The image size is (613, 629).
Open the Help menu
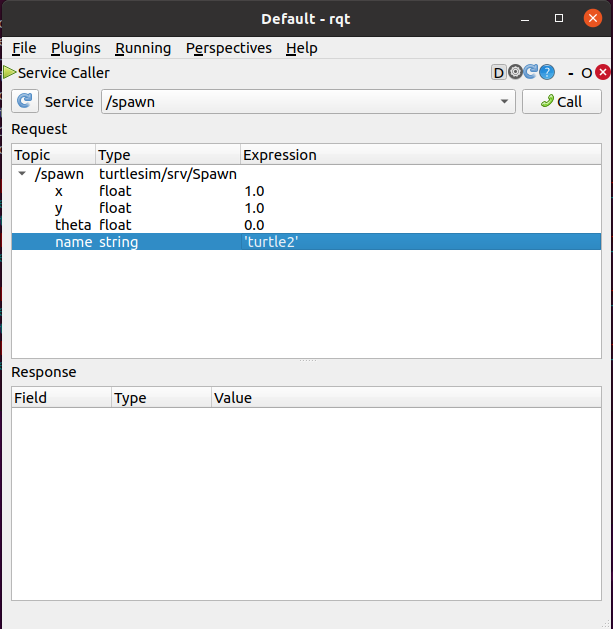(x=302, y=48)
